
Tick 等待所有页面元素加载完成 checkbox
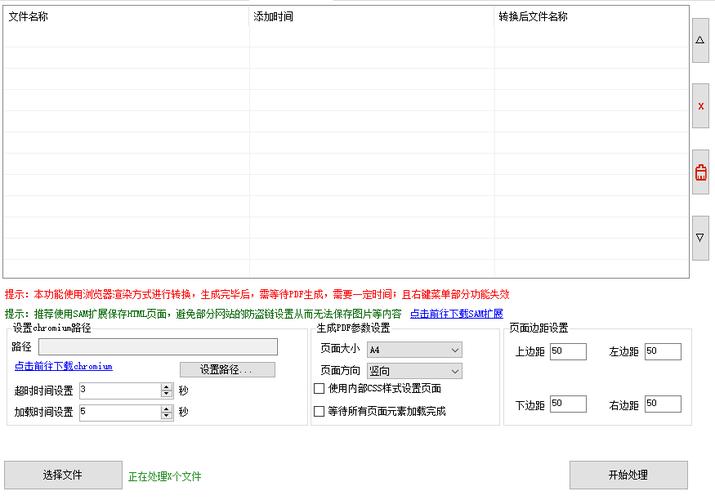(x=319, y=411)
